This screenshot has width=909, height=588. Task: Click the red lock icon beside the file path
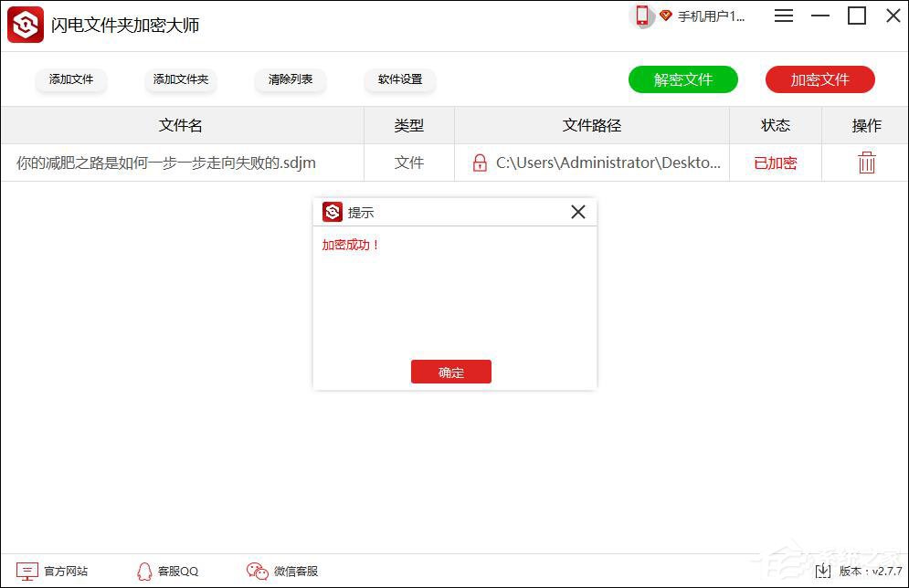coord(479,162)
